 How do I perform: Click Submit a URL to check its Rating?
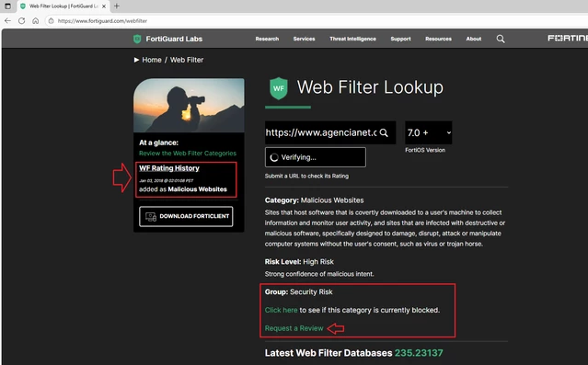[306, 176]
